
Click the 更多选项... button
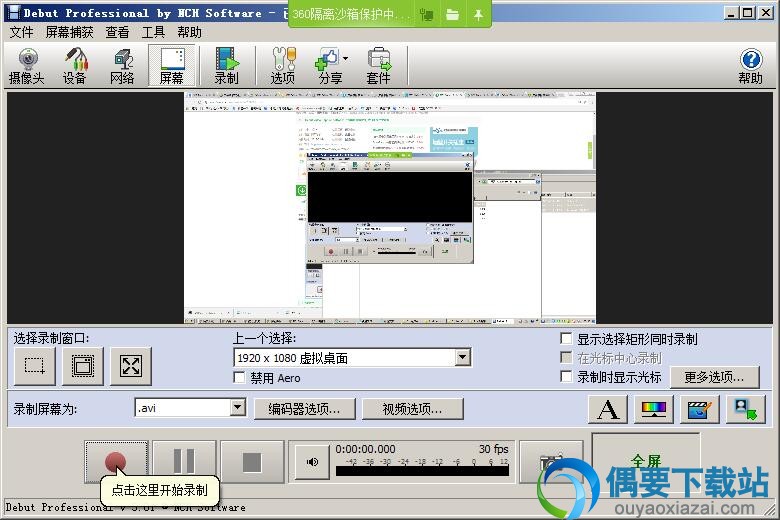[714, 377]
